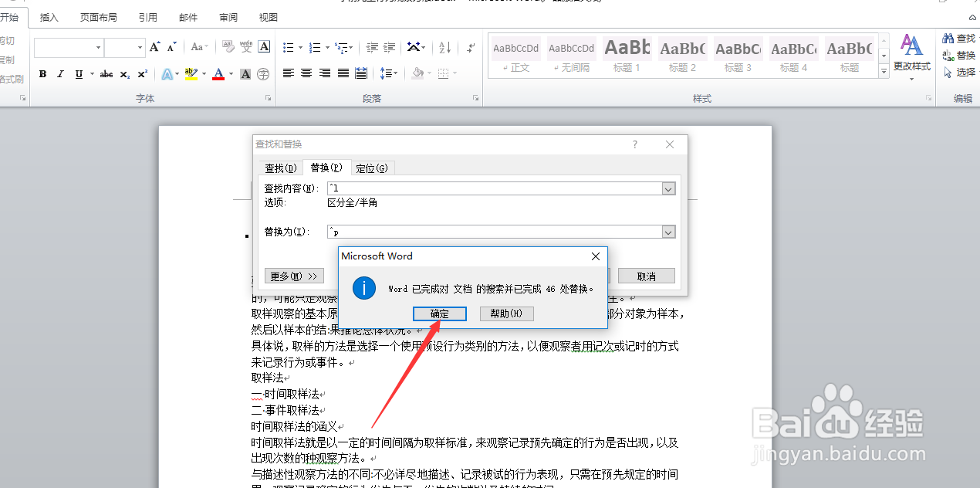This screenshot has height=488, width=980.
Task: Click the grow font size icon
Action: click(x=155, y=47)
